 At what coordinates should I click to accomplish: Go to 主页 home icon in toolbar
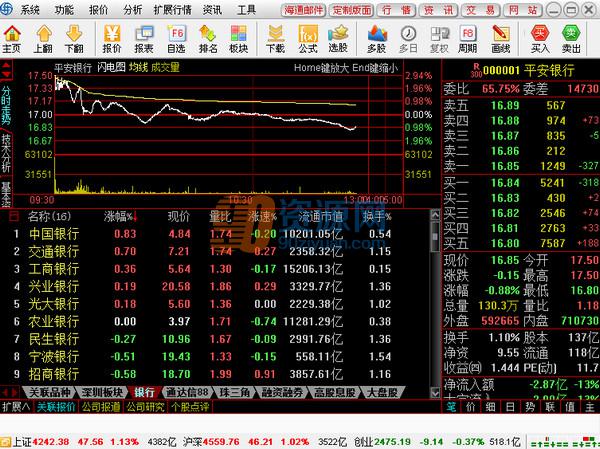(12, 39)
